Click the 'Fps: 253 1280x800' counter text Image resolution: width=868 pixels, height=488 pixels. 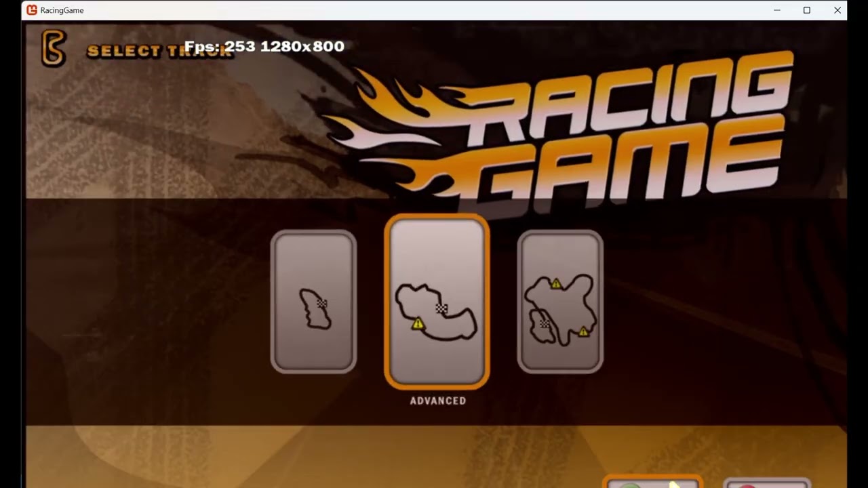click(264, 46)
